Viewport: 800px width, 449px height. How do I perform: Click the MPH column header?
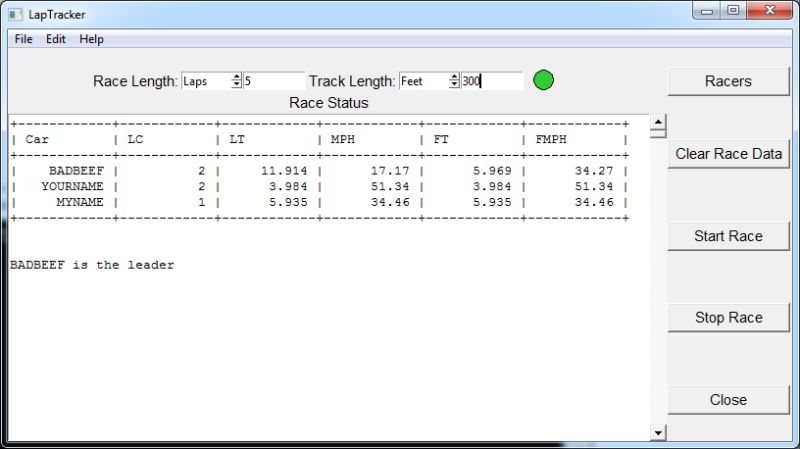343,139
